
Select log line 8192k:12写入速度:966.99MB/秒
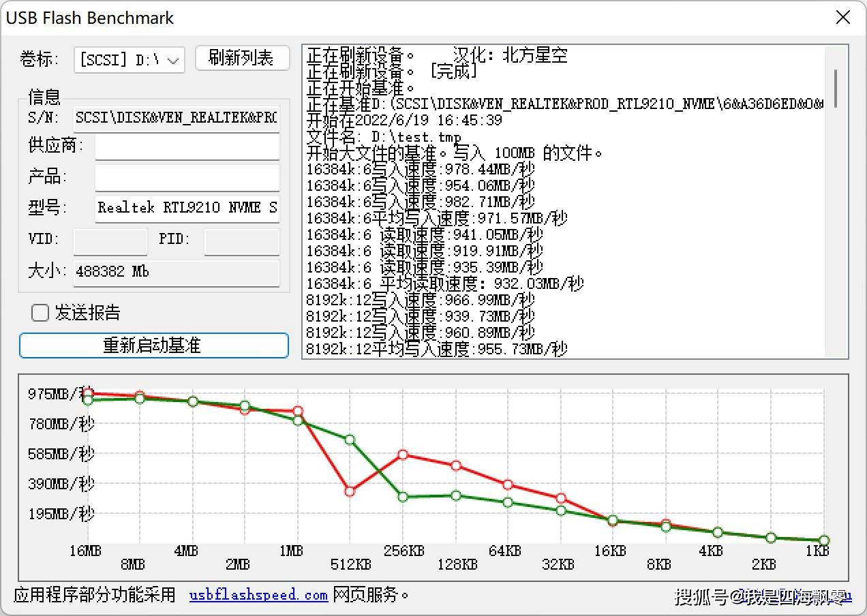click(x=421, y=300)
